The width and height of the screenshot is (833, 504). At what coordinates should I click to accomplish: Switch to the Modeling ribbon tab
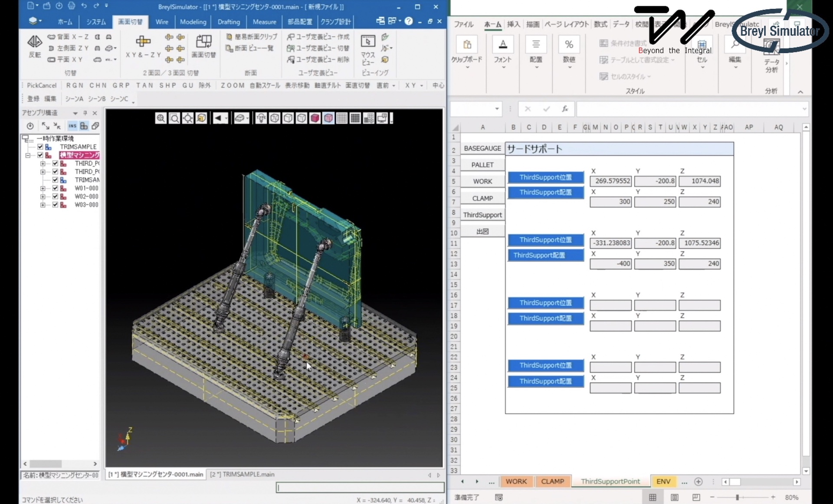193,22
